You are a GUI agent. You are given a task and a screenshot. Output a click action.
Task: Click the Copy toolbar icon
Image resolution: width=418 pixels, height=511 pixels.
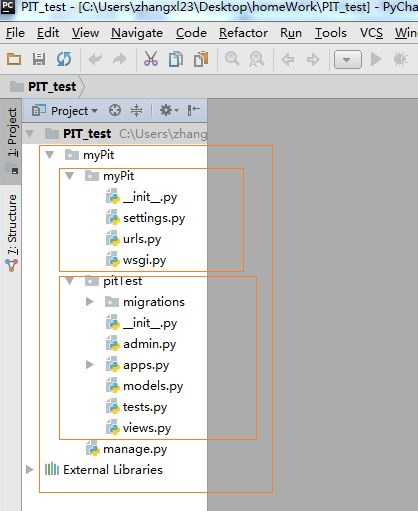(176, 59)
